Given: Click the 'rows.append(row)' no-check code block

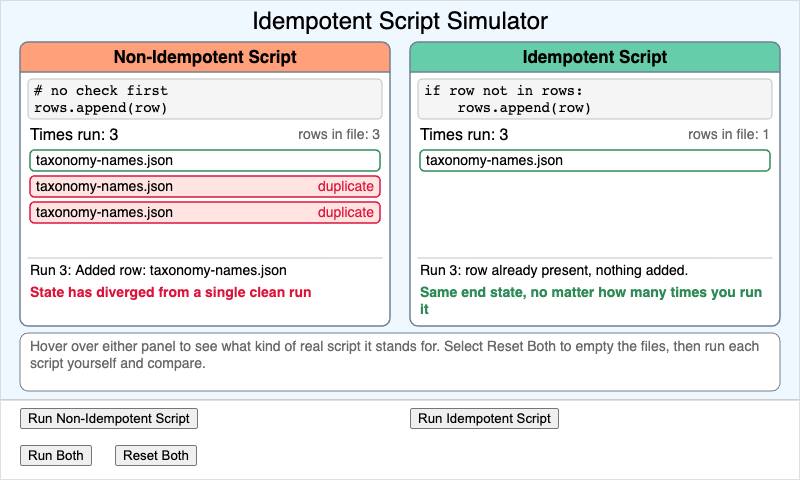Looking at the screenshot, I should tap(205, 99).
